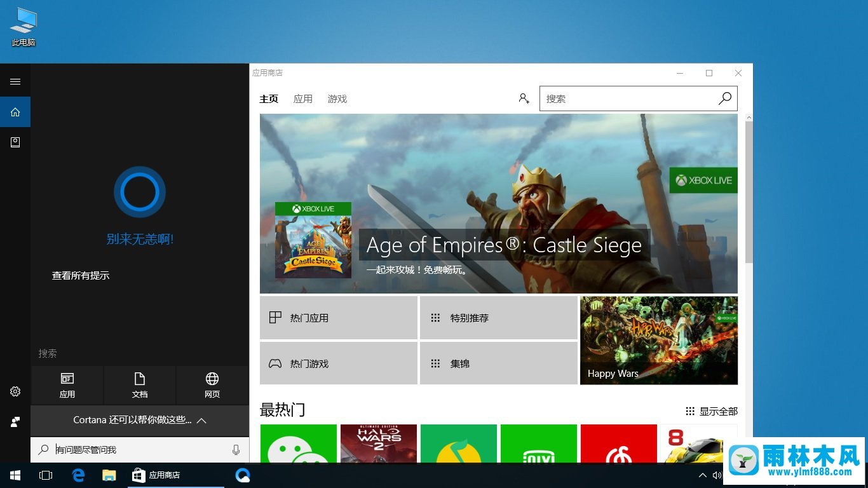Open Cortana settings gear
The image size is (868, 488).
point(15,391)
